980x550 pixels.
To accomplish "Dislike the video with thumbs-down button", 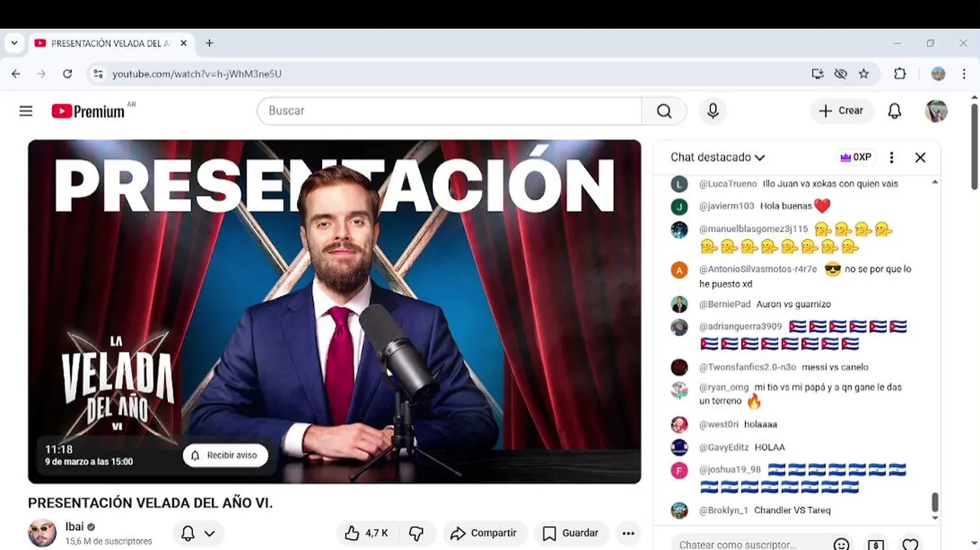I will (416, 533).
